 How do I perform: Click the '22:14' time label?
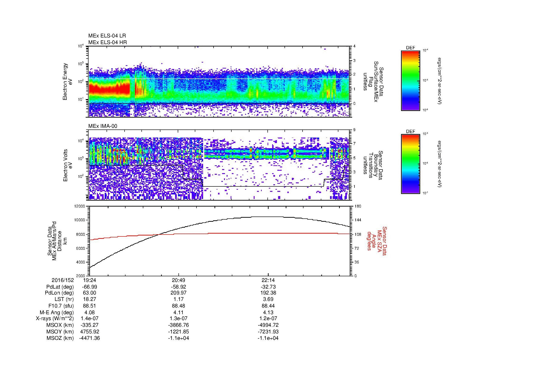tap(268, 280)
